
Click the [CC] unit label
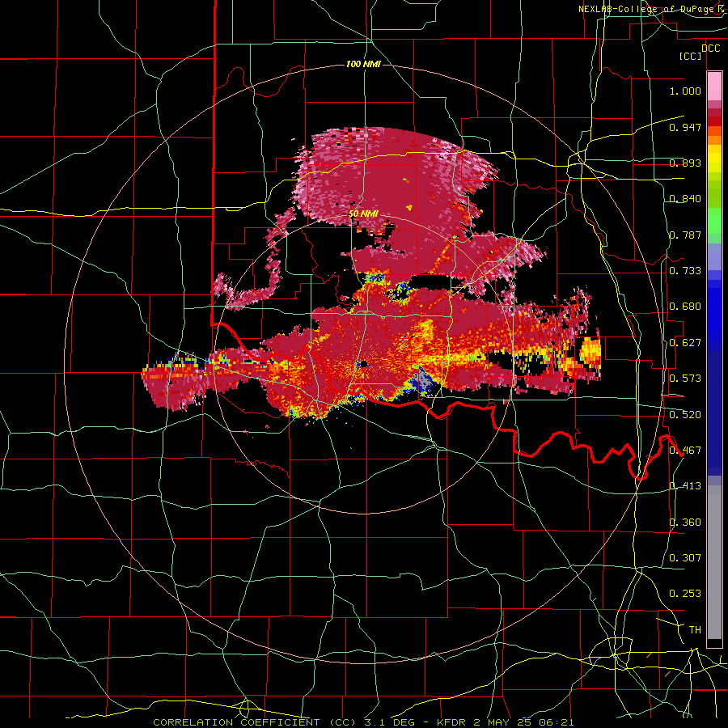point(691,56)
